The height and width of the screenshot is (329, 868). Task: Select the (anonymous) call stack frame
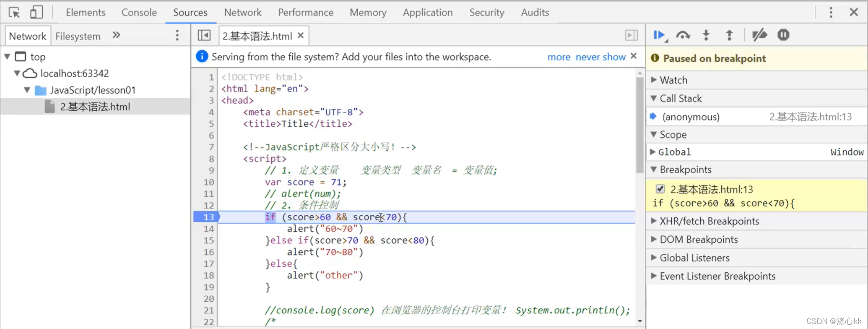(756, 117)
